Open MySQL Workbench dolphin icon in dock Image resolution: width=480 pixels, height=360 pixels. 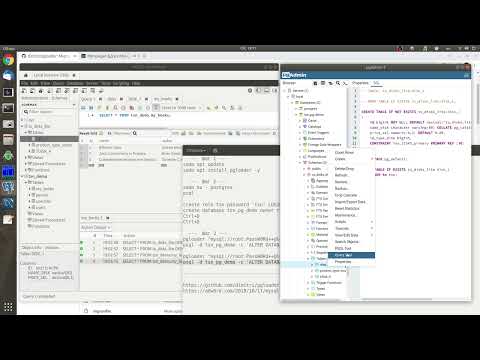8,203
